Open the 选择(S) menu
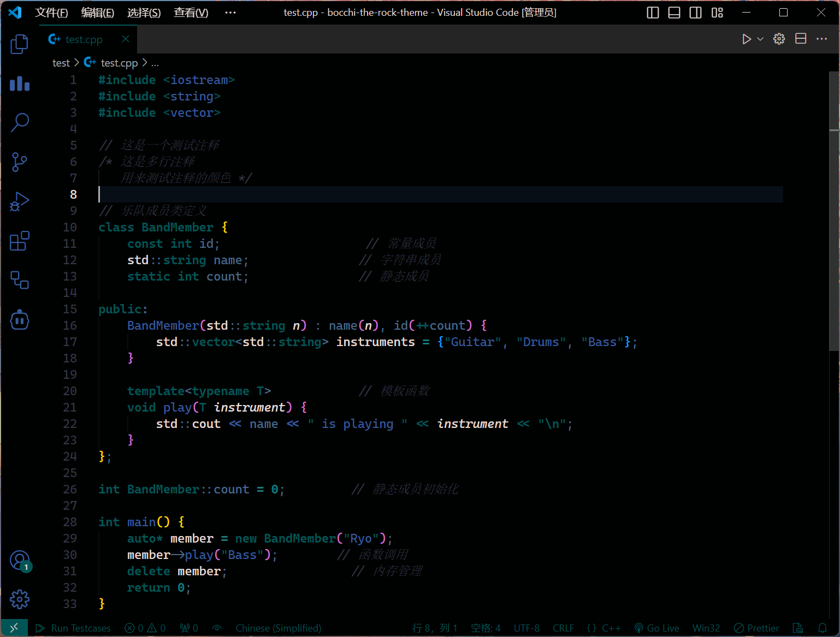Image resolution: width=840 pixels, height=637 pixels. click(144, 13)
